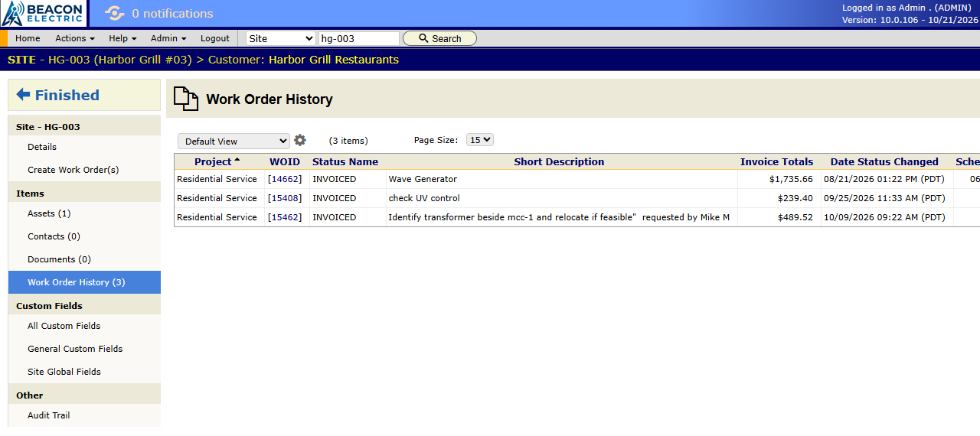Click the $489.52 invoice total

pos(795,217)
